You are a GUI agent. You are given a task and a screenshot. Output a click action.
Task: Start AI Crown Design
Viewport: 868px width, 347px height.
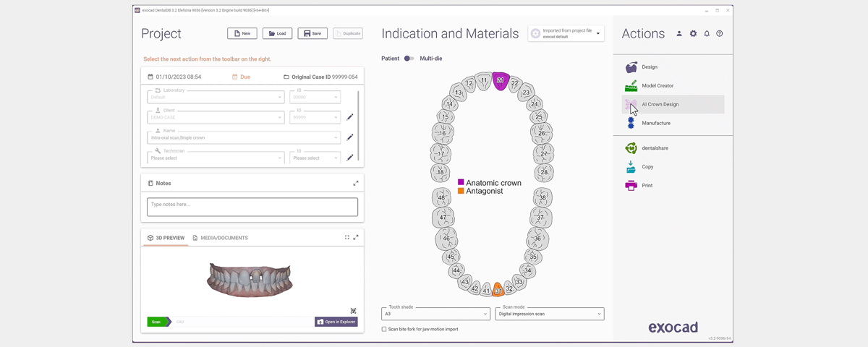(673, 104)
